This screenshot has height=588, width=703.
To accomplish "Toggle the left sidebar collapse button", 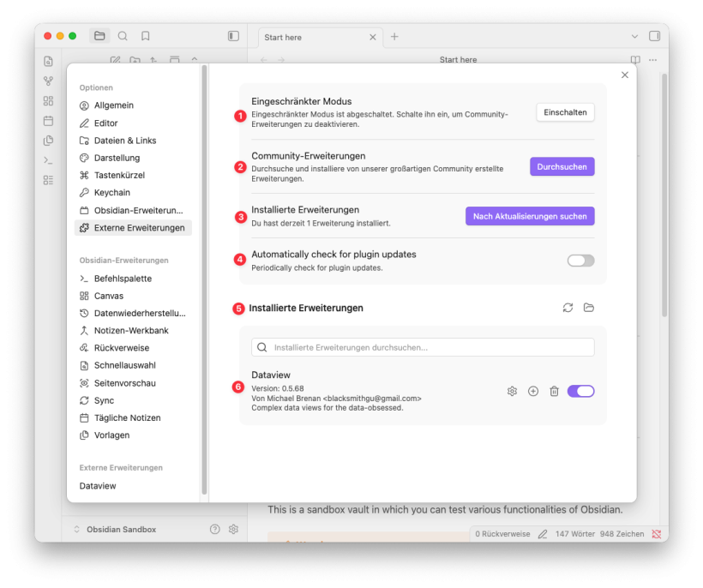I will coord(233,36).
